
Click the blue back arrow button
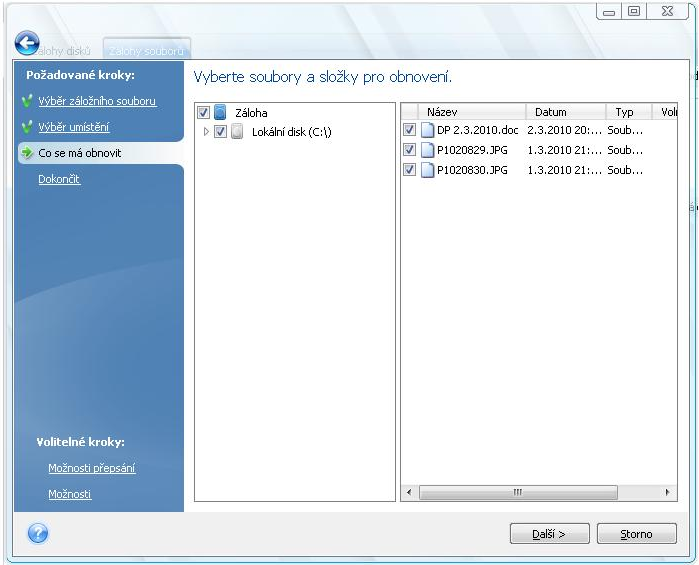point(27,43)
